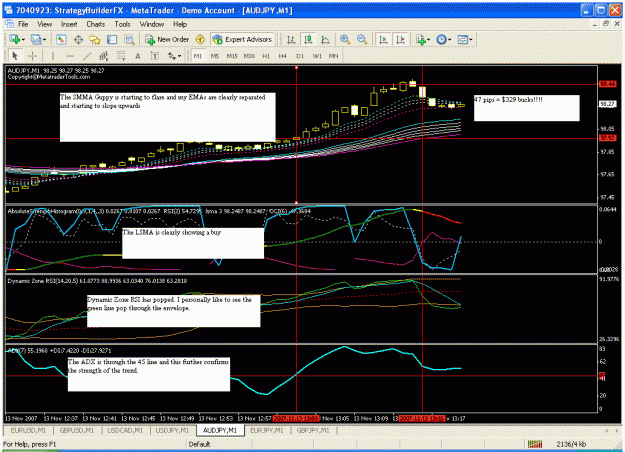Select the text label tool
Image resolution: width=625 pixels, height=452 pixels.
point(155,56)
